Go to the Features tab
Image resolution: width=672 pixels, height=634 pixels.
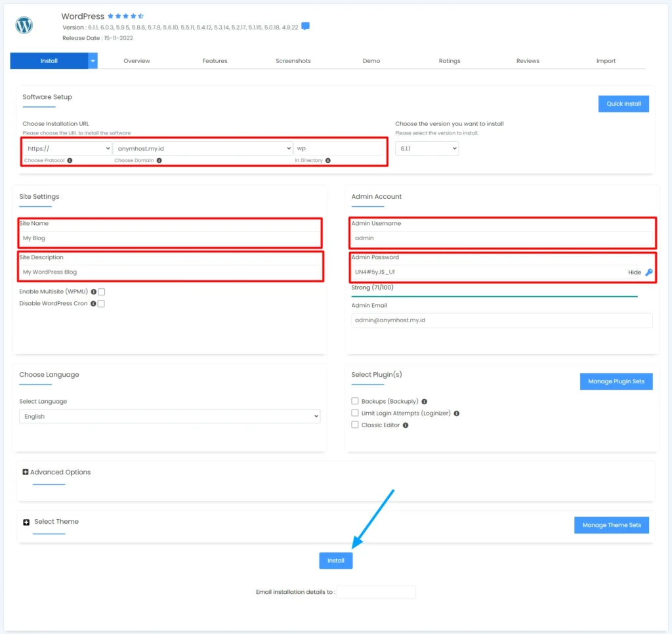point(215,61)
